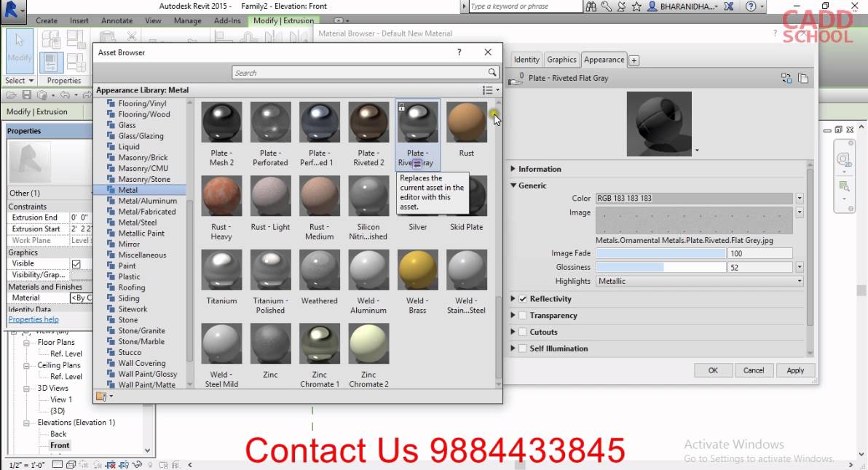The image size is (868, 470).
Task: Click the Image Fade slider bar
Action: click(x=661, y=253)
